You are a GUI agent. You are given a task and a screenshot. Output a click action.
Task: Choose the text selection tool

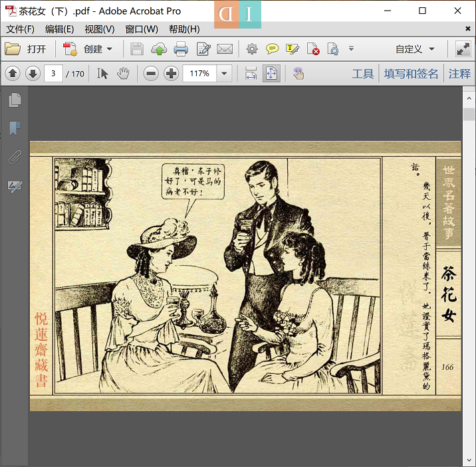[x=102, y=73]
